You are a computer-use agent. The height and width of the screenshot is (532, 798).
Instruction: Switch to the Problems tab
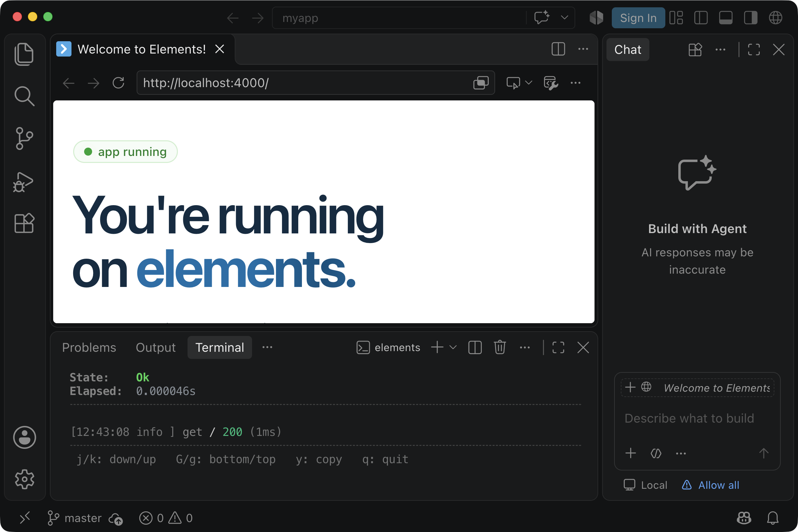tap(89, 347)
